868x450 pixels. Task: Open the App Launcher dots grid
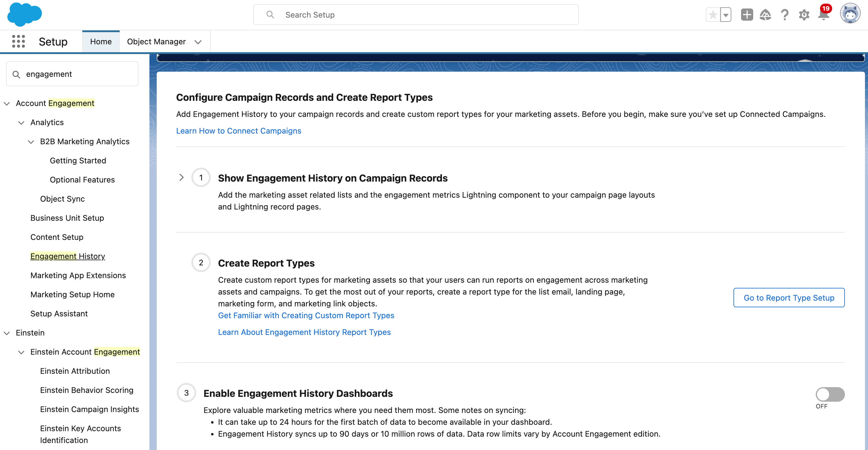pos(19,41)
